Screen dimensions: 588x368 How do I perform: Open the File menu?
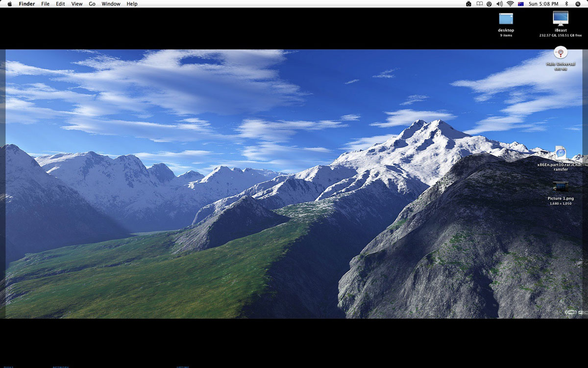[x=45, y=4]
